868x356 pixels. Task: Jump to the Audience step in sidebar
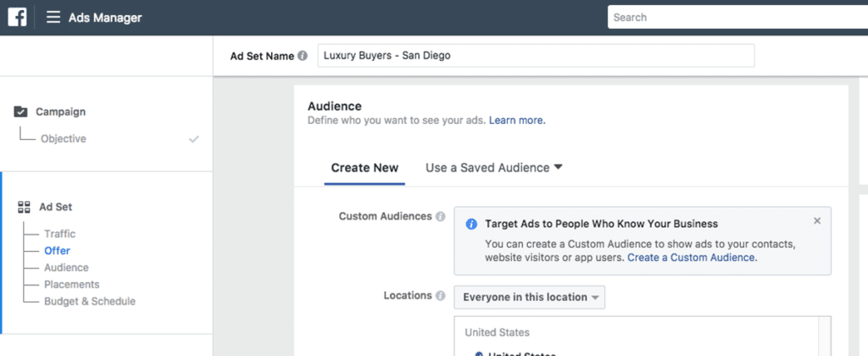tap(66, 267)
